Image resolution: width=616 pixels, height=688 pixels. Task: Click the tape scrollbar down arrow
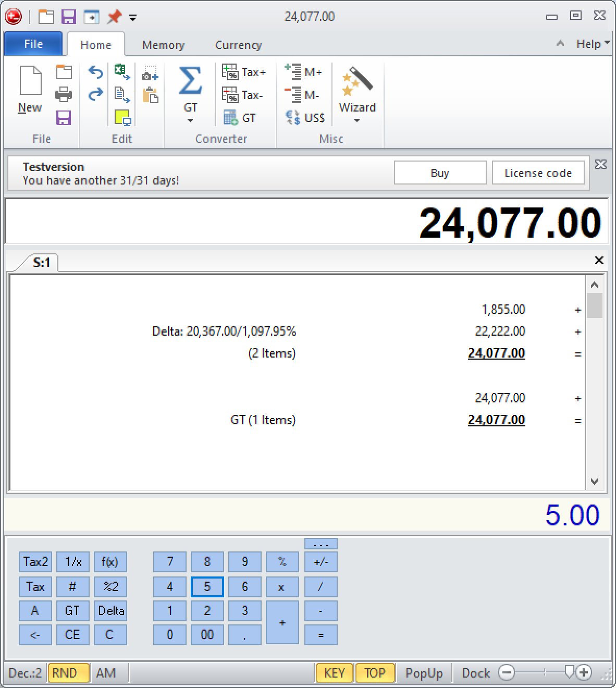tap(595, 482)
